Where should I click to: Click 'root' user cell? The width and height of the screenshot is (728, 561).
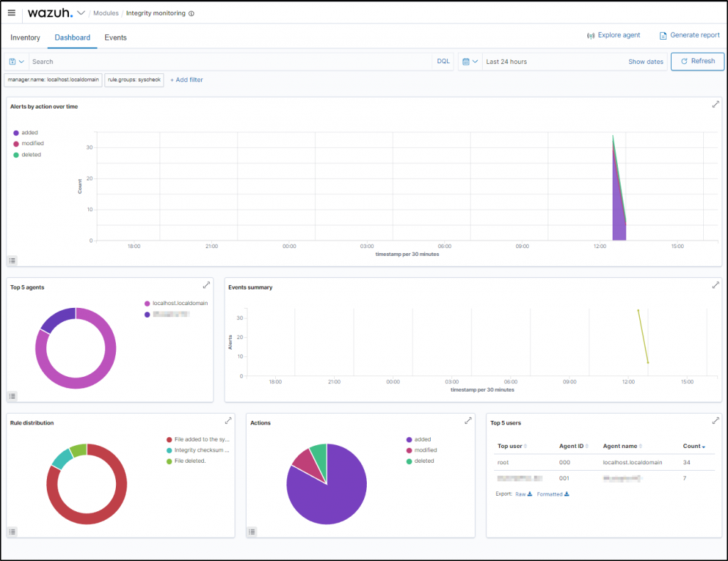pyautogui.click(x=503, y=463)
